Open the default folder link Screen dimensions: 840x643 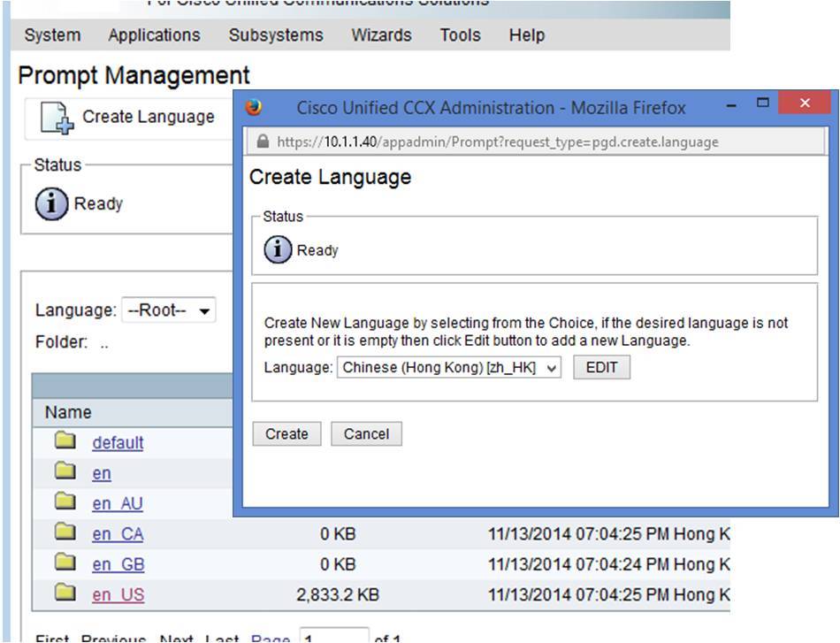(118, 443)
